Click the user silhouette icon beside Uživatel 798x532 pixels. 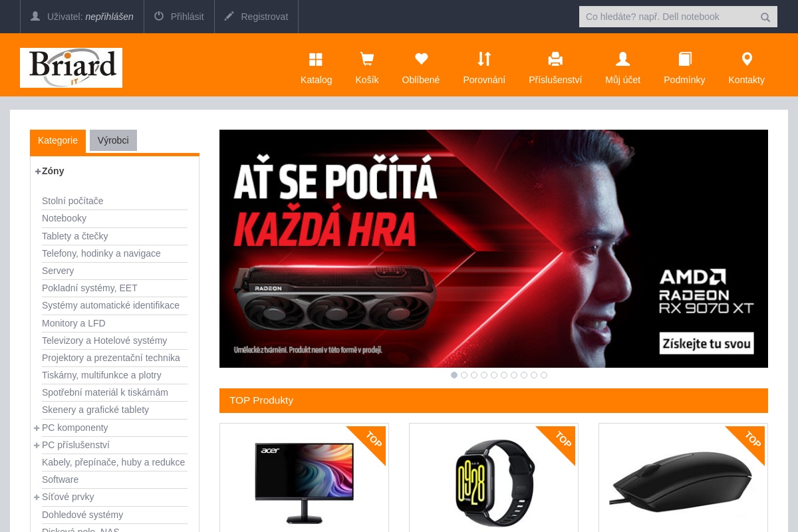pos(35,16)
